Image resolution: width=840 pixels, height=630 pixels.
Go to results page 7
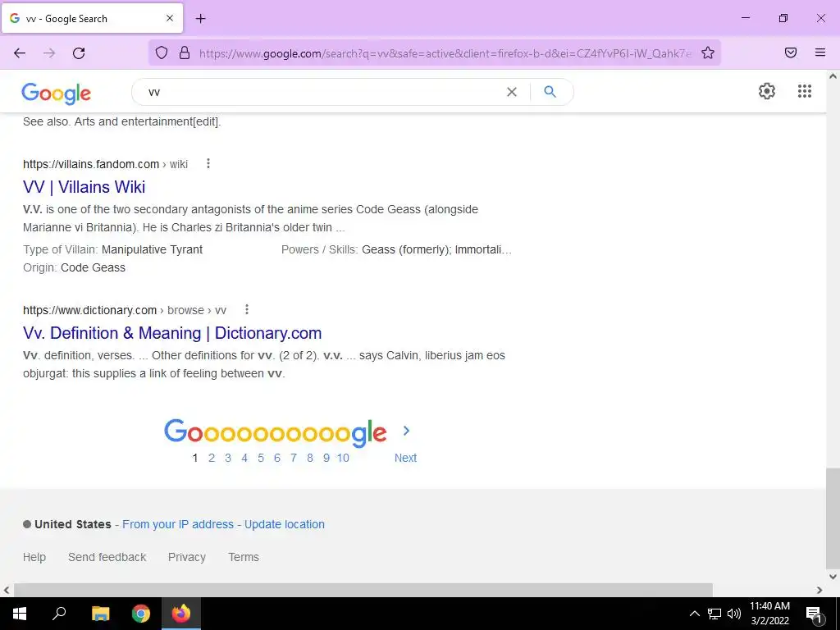click(294, 458)
